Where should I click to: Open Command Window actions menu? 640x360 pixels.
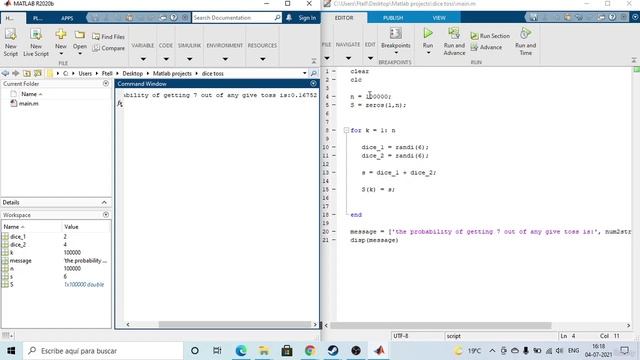313,84
